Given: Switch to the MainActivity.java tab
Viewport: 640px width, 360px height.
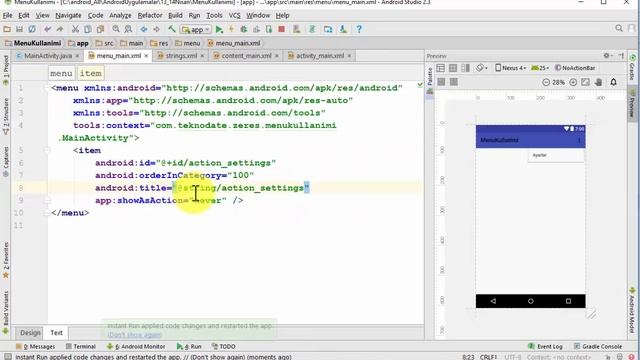Looking at the screenshot, I should (x=47, y=56).
